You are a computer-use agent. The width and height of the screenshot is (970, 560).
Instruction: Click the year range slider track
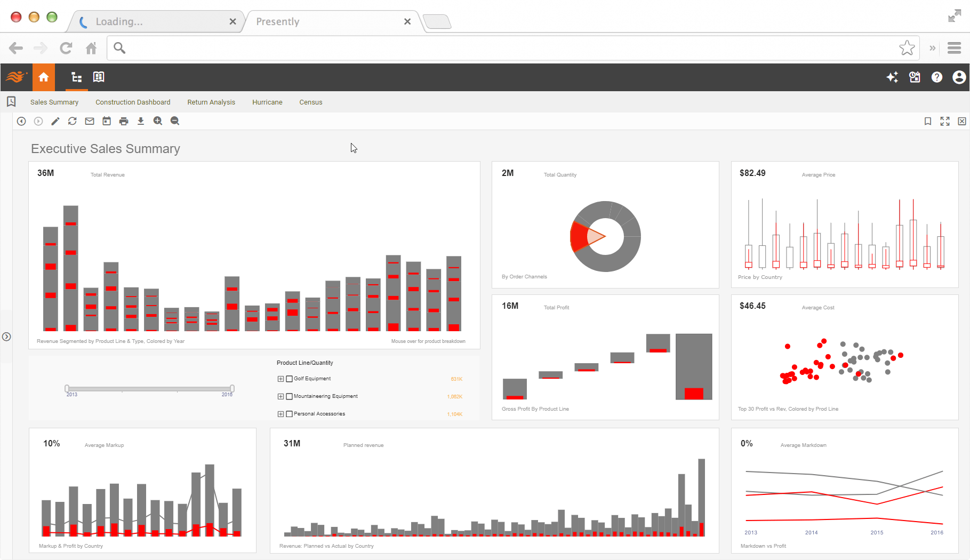(149, 388)
